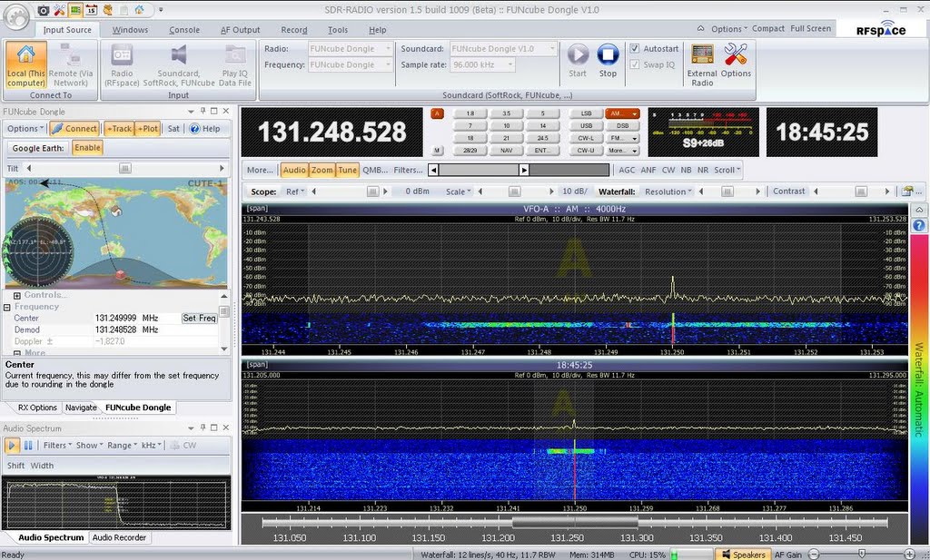
Task: Click Play in Audio Spectrum panel
Action: [11, 445]
